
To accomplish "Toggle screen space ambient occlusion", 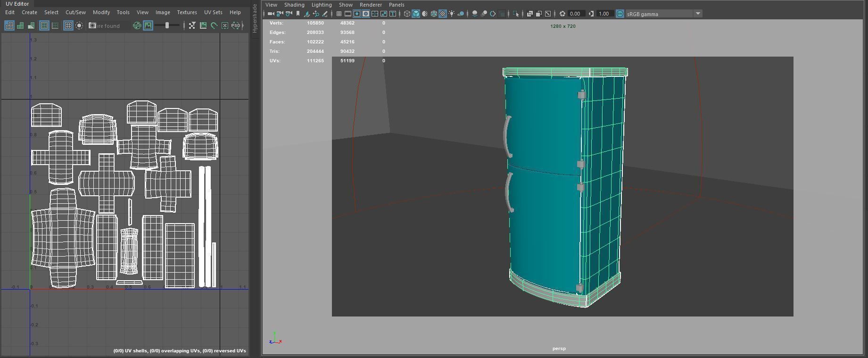I will point(475,14).
